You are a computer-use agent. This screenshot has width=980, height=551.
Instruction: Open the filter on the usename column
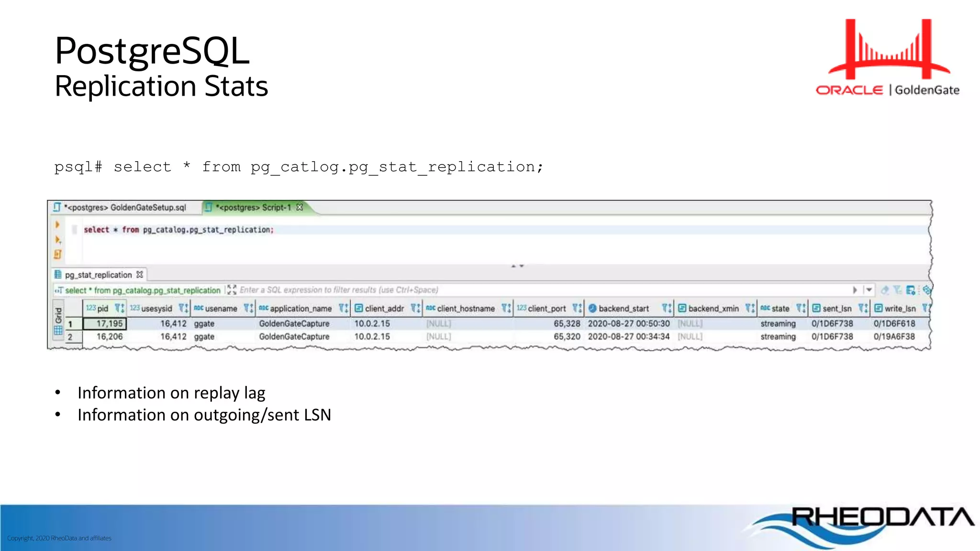click(x=248, y=309)
